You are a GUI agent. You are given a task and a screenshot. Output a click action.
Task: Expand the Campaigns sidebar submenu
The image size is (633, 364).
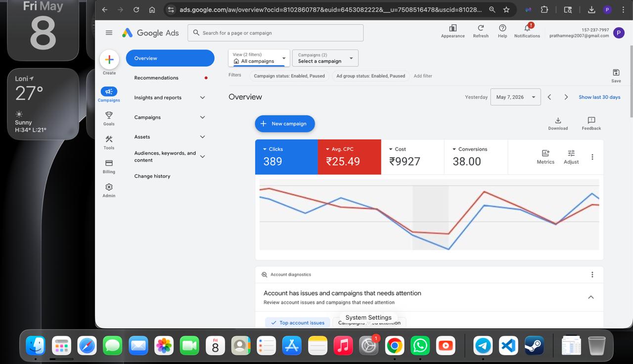point(202,117)
